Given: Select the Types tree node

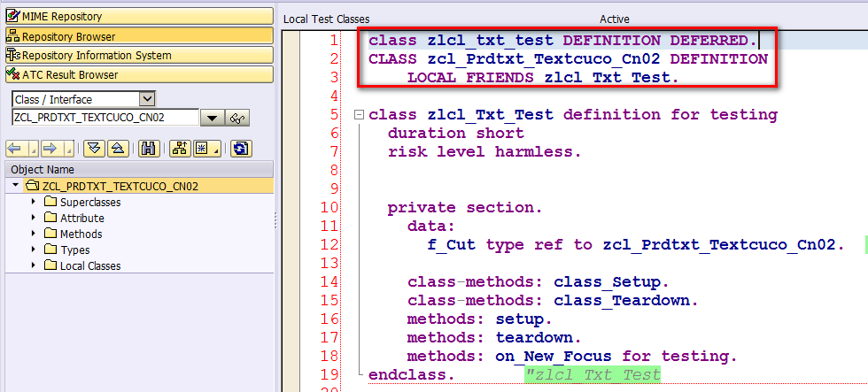Looking at the screenshot, I should pyautogui.click(x=74, y=250).
